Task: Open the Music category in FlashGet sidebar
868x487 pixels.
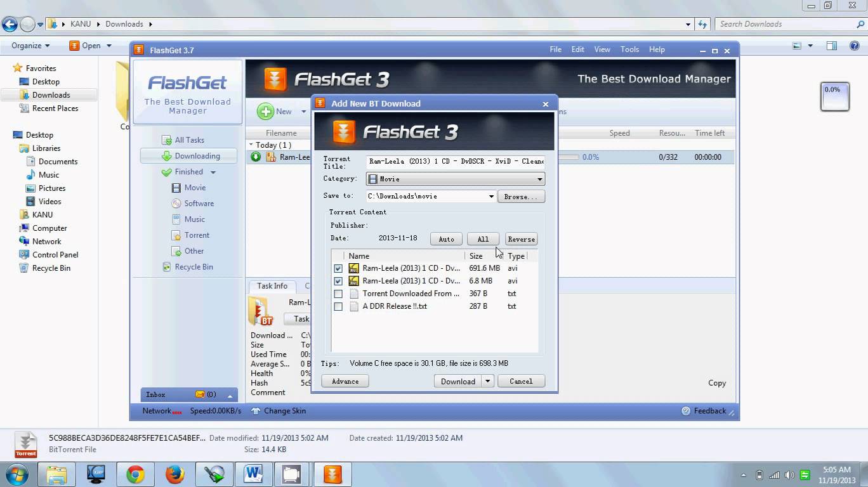Action: (189, 219)
